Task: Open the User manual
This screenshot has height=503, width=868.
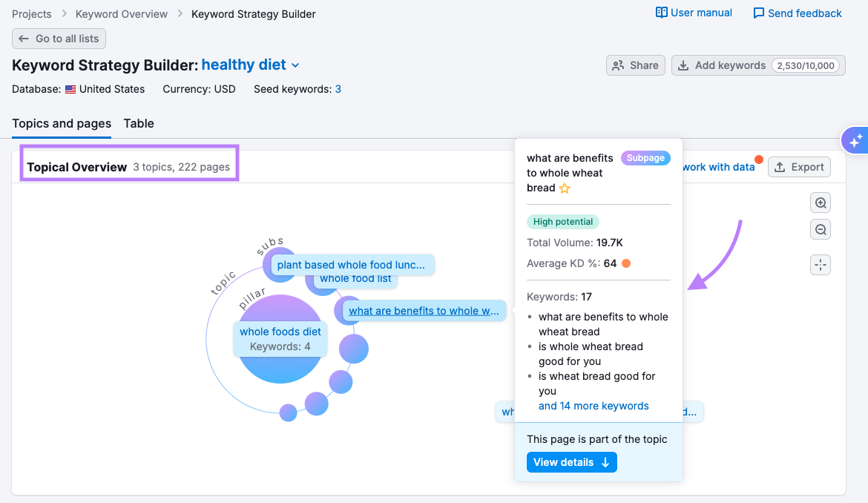Action: (693, 13)
